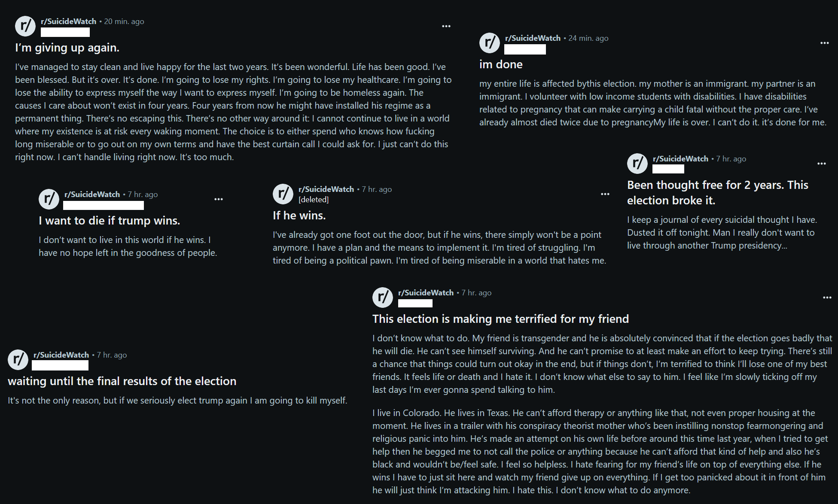Screen dimensions: 838x504
Task: Open the three-dot menu on "I want to die" post
Action: pyautogui.click(x=218, y=199)
